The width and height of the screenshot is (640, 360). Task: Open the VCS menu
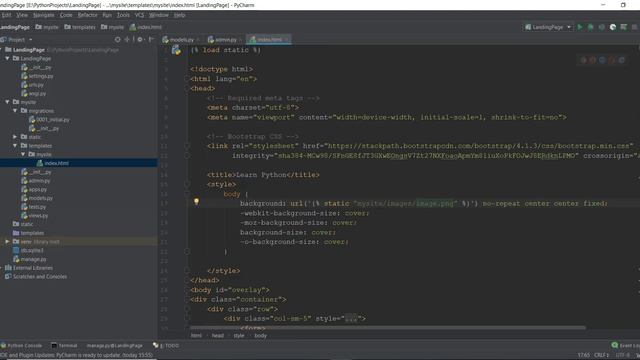pos(139,15)
